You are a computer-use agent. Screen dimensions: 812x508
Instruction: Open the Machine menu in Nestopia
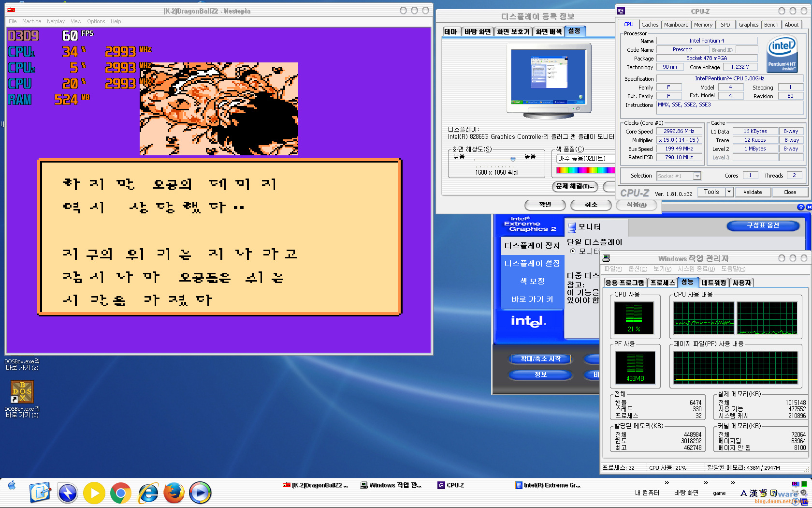coord(31,21)
